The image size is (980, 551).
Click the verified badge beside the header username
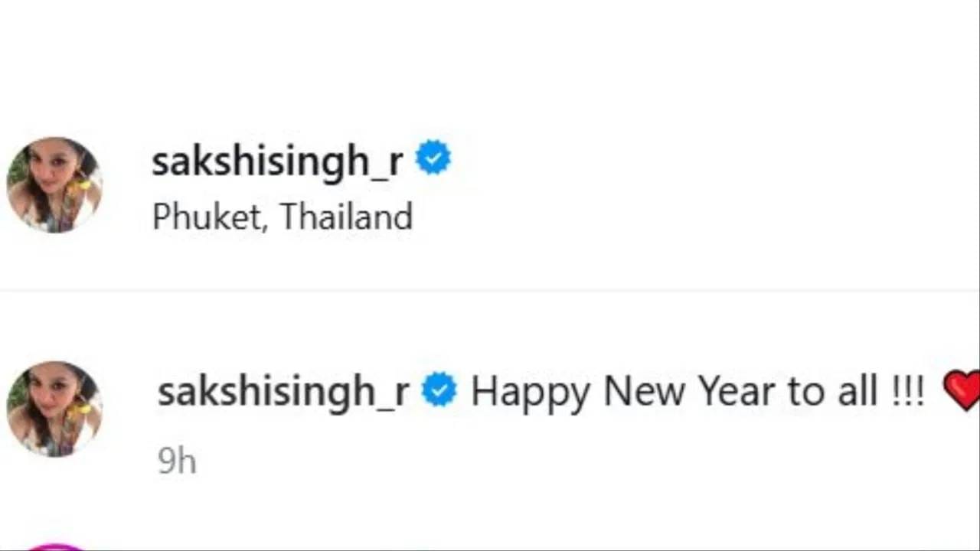coord(433,159)
